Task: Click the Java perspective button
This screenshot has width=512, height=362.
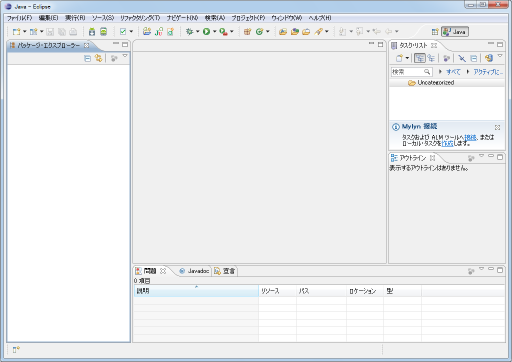Action: 455,32
